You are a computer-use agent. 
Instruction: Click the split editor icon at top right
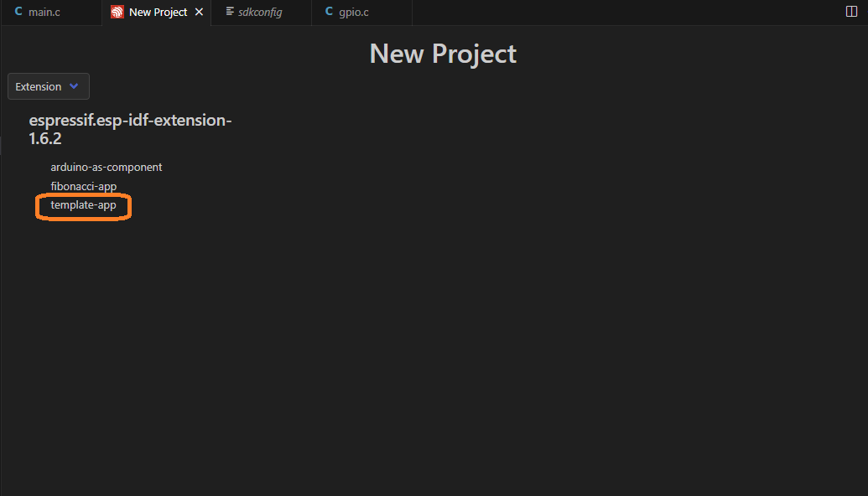[851, 12]
